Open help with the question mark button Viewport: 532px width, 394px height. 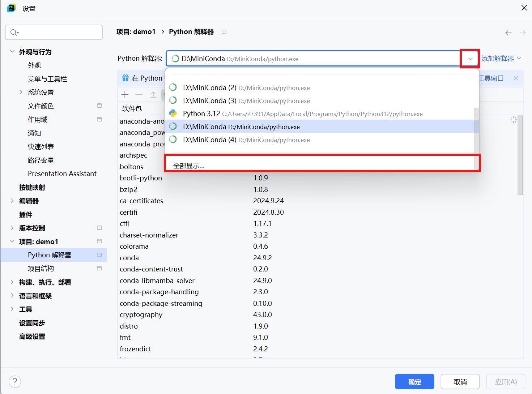pyautogui.click(x=15, y=382)
